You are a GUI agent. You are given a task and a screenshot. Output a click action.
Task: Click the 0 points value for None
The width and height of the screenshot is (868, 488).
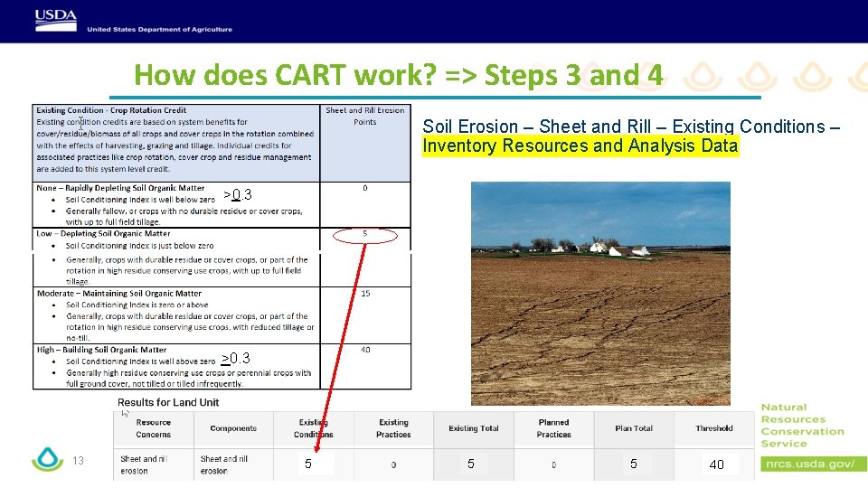pos(364,188)
